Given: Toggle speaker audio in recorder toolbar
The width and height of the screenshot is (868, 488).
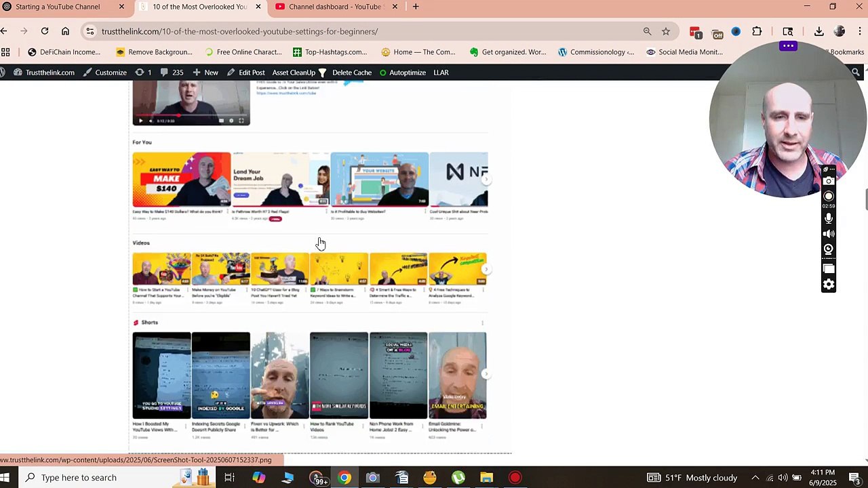Looking at the screenshot, I should 829,234.
